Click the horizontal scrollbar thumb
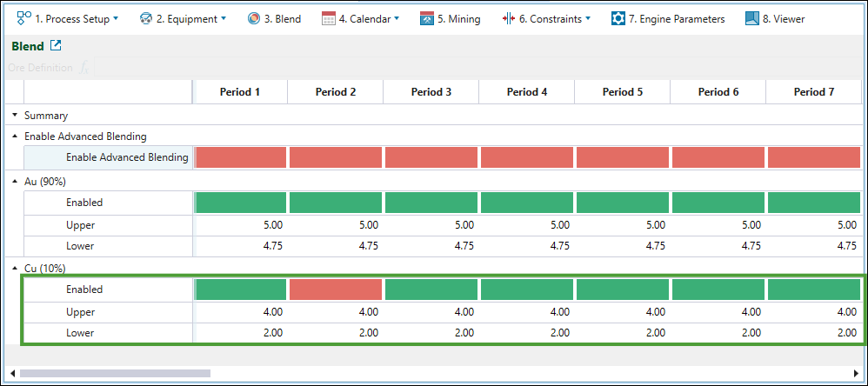Image resolution: width=868 pixels, height=386 pixels. pos(113,374)
